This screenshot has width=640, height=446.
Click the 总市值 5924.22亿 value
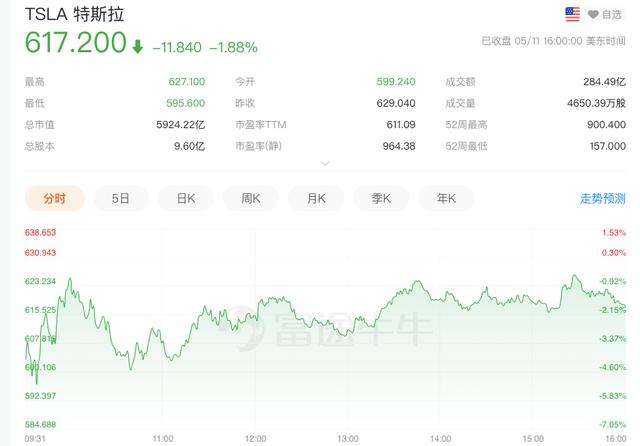pos(180,124)
